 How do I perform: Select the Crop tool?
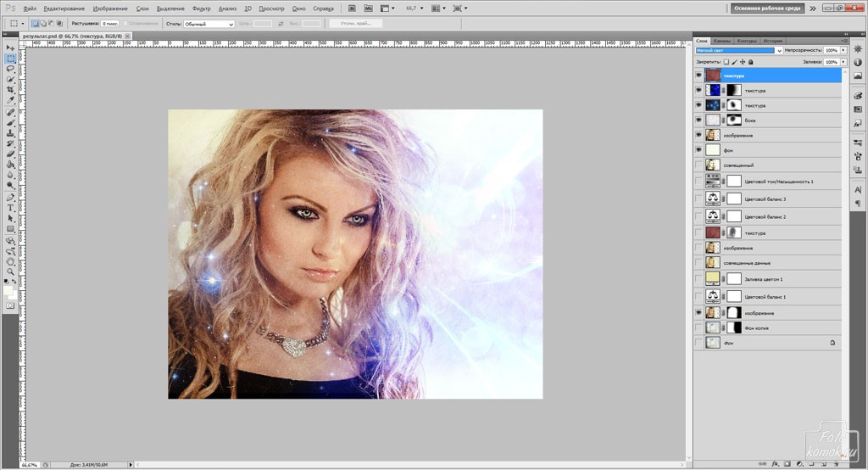(10, 89)
